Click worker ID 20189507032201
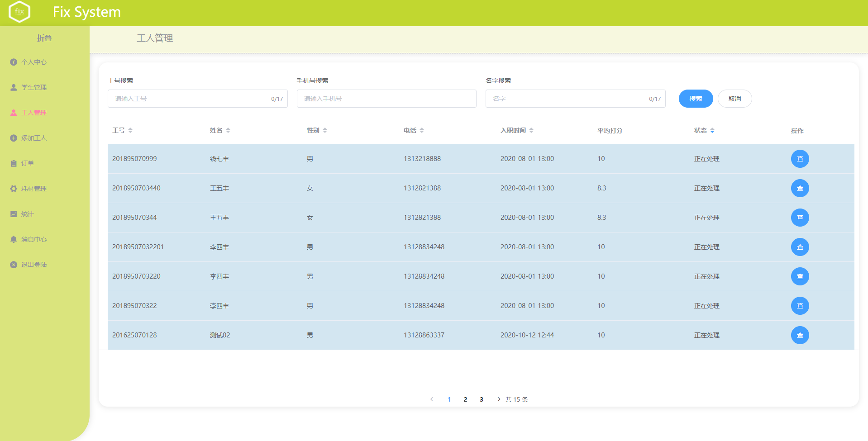Screen dimensions: 868x441 coord(138,247)
